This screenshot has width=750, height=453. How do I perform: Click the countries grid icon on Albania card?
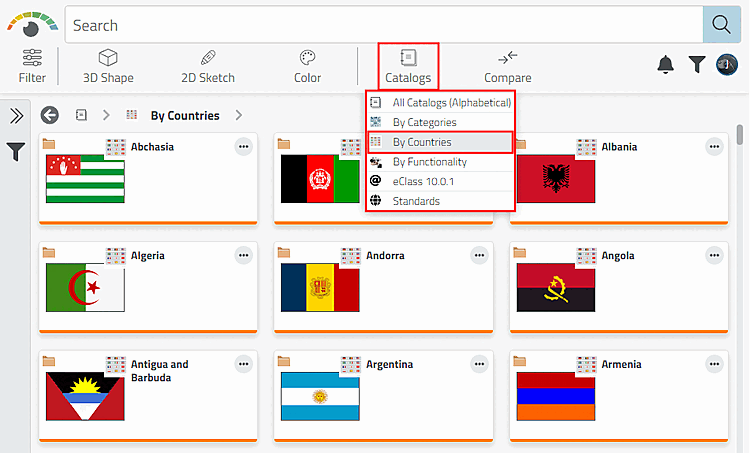click(586, 147)
